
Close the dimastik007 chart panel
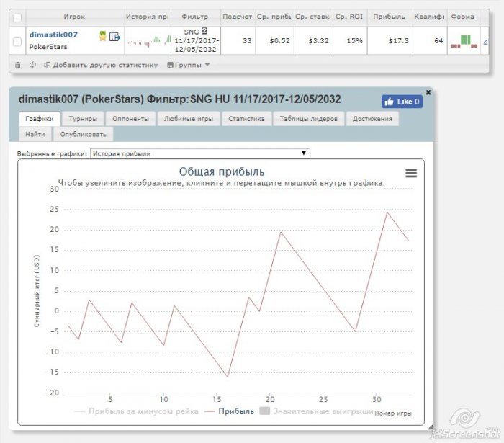(428, 92)
